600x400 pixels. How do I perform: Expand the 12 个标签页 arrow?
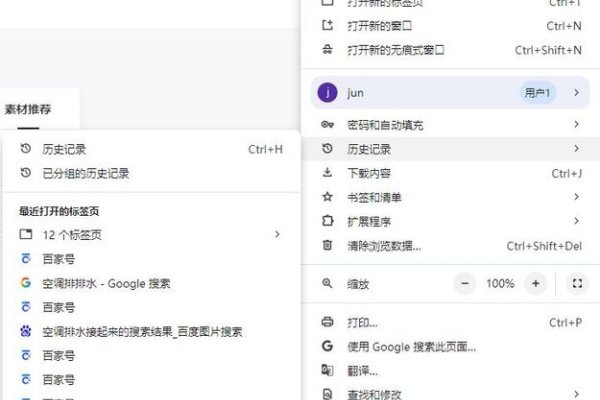(277, 234)
